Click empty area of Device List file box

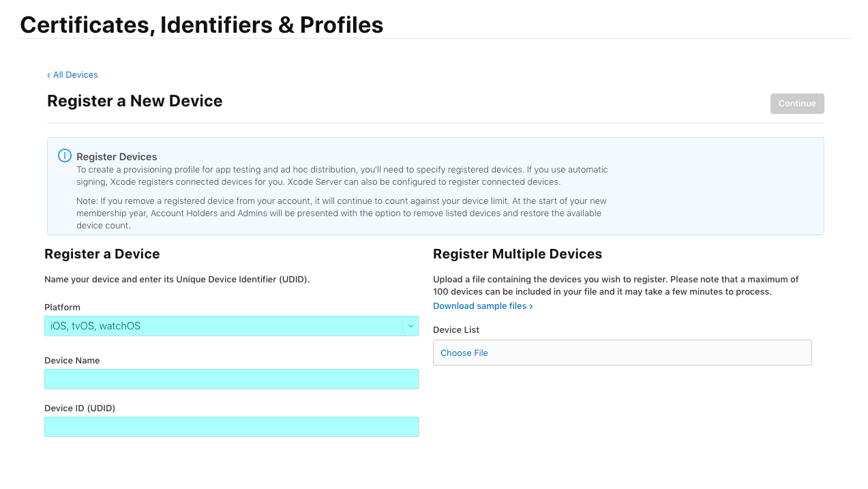[648, 353]
